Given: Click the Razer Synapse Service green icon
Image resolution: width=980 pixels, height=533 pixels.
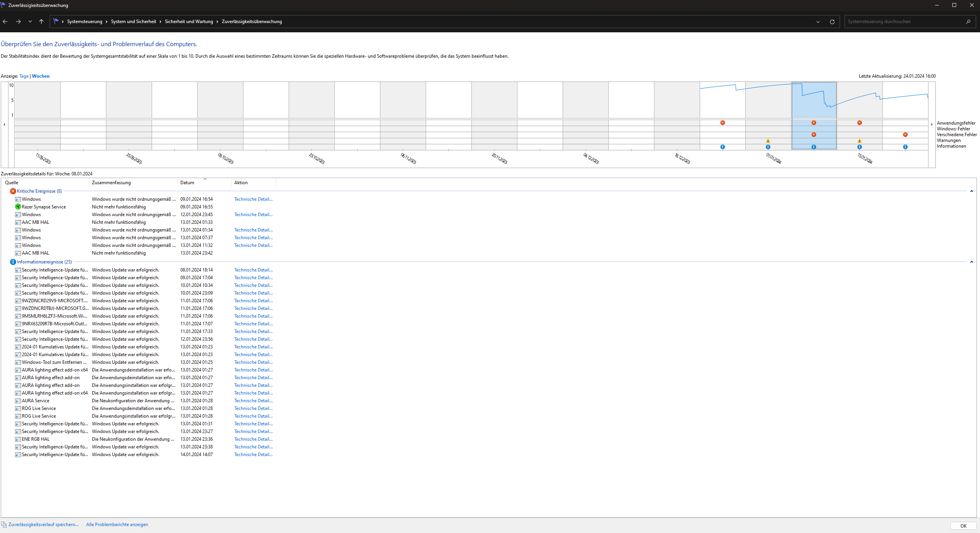Looking at the screenshot, I should 18,207.
